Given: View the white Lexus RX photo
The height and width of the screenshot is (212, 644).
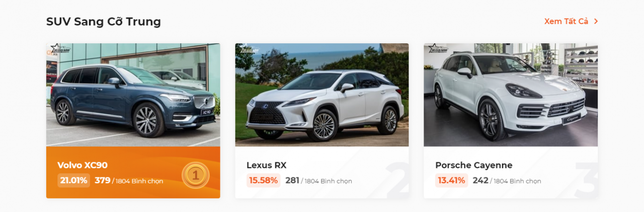Looking at the screenshot, I should (322, 95).
